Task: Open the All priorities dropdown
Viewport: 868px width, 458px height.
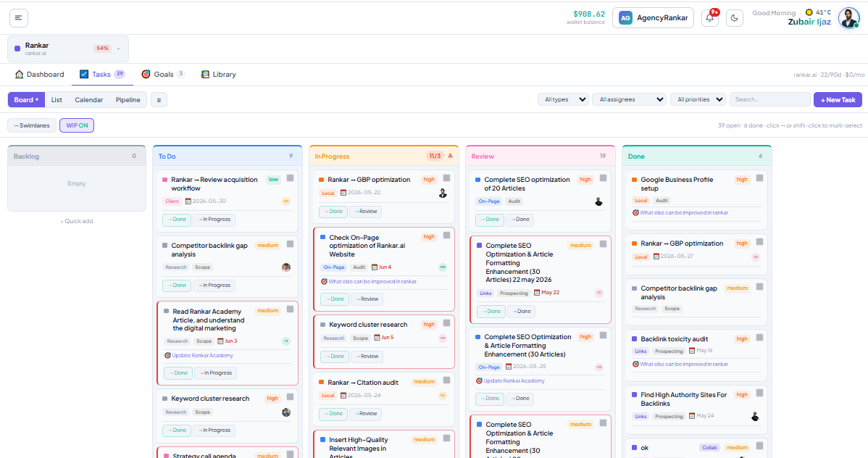Action: coord(698,100)
